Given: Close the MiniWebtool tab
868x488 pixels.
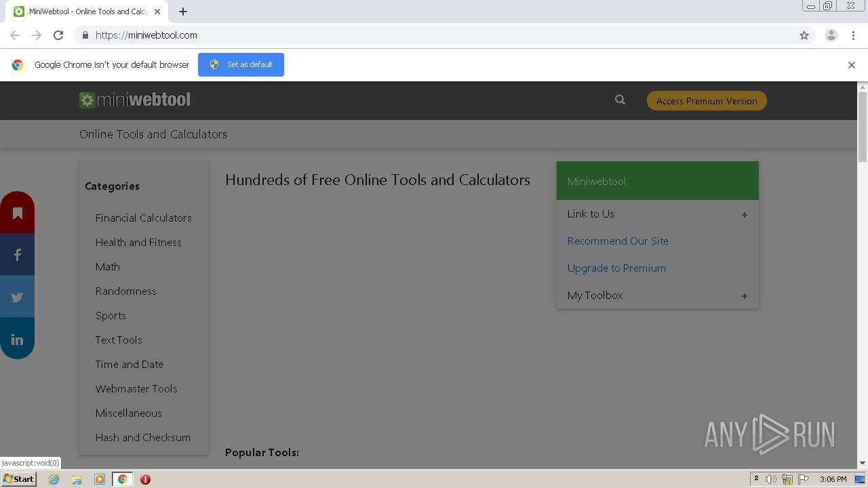Looking at the screenshot, I should point(157,12).
